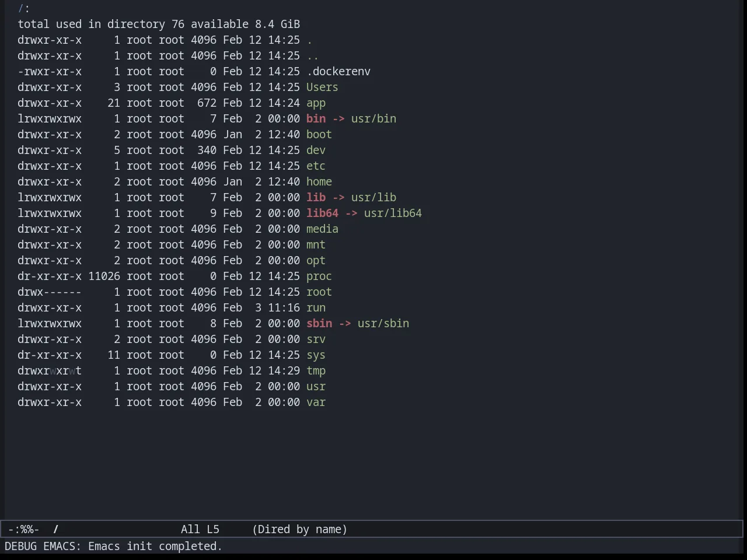
Task: Follow the lib64 symlink name
Action: pos(322,213)
